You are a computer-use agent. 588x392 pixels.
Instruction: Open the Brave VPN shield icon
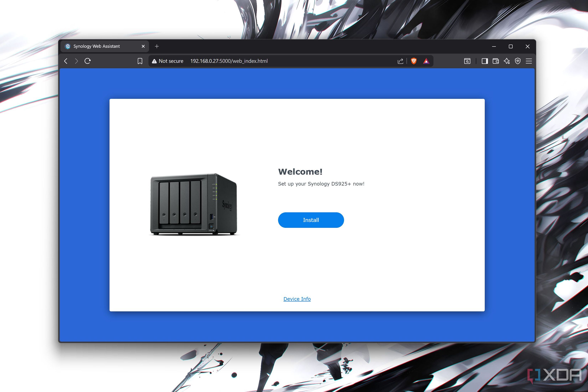coord(518,61)
